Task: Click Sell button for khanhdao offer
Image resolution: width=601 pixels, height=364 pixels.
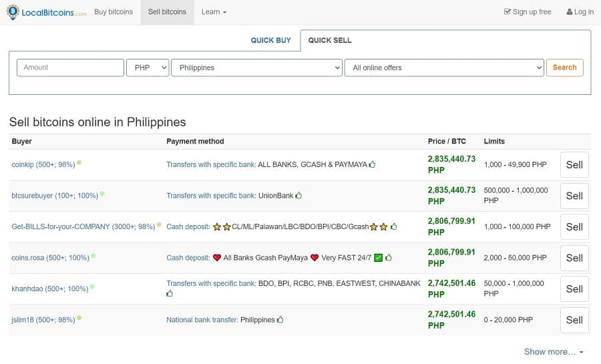Action: (574, 289)
